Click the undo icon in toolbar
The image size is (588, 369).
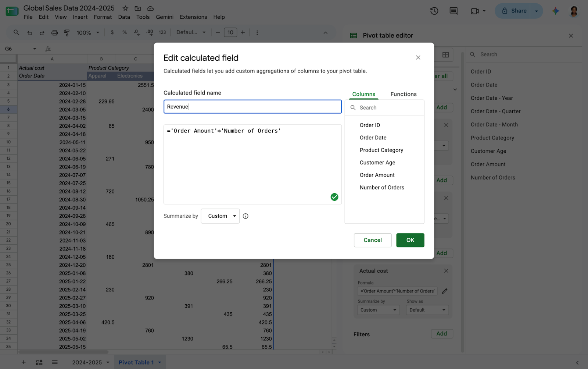tap(30, 33)
